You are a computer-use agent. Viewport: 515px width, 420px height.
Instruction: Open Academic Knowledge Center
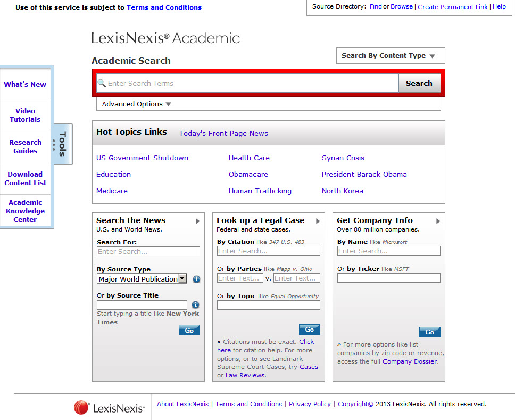[x=26, y=211]
